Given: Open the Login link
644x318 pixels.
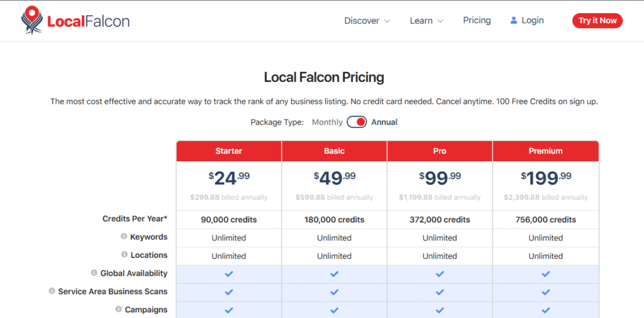Looking at the screenshot, I should tap(527, 20).
